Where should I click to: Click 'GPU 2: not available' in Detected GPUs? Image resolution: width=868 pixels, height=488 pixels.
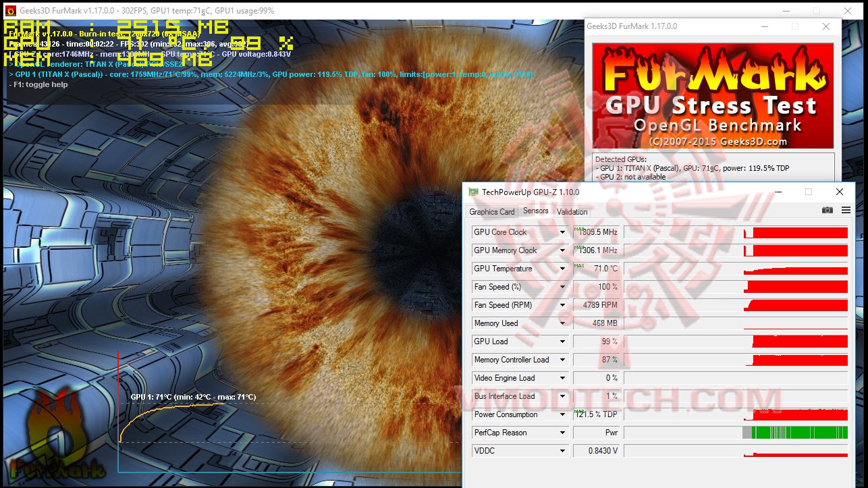point(632,177)
